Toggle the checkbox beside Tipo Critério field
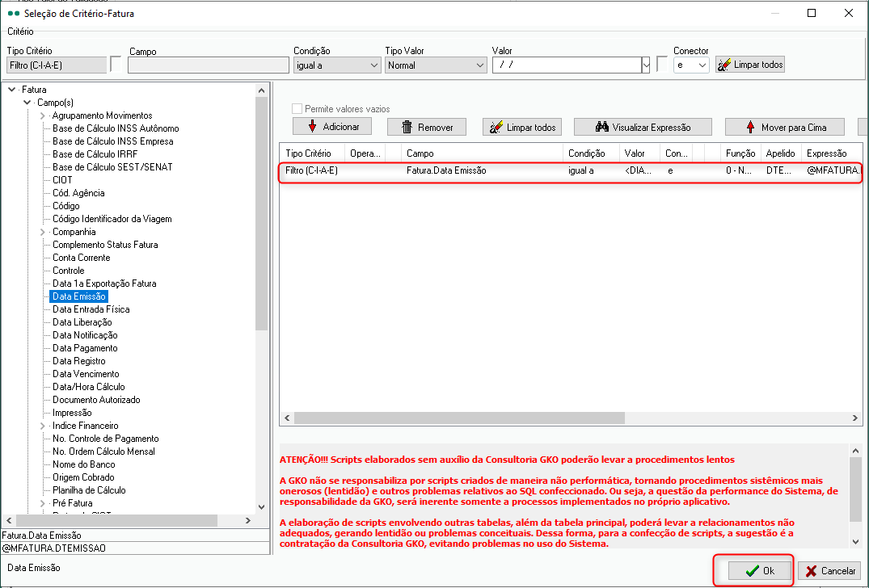This screenshot has width=869, height=588. tap(116, 65)
